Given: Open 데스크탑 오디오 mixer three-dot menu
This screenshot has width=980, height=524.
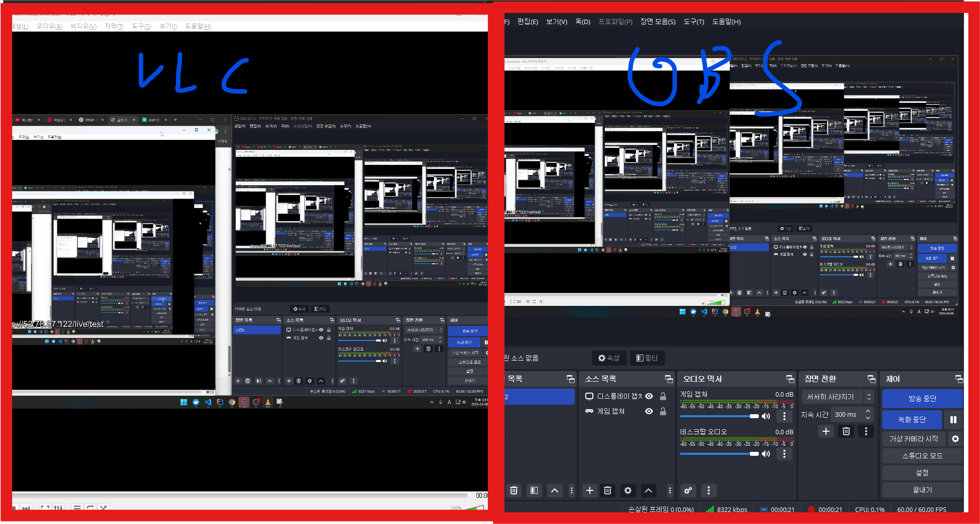Looking at the screenshot, I should point(784,454).
